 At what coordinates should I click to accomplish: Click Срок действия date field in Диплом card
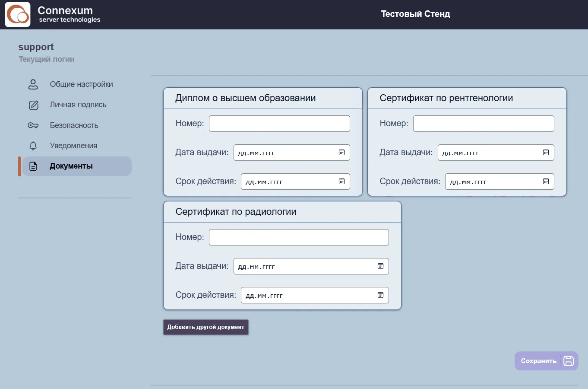tap(295, 182)
